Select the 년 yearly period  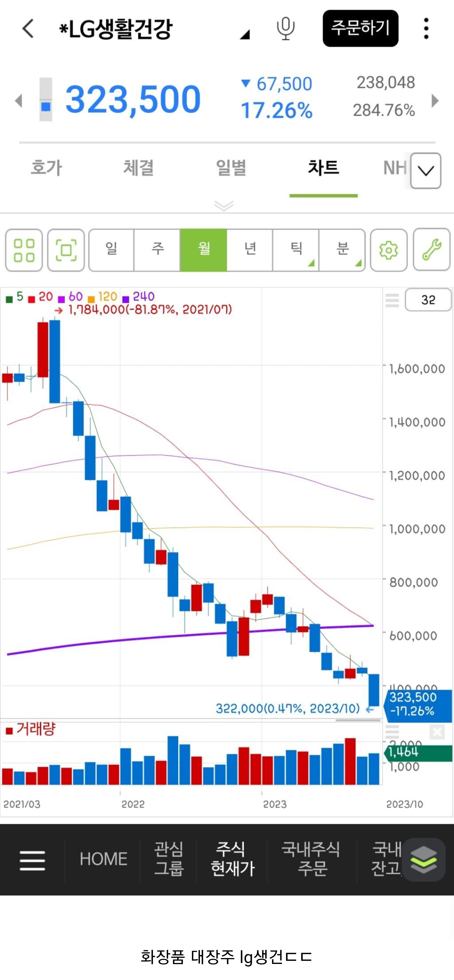click(250, 250)
